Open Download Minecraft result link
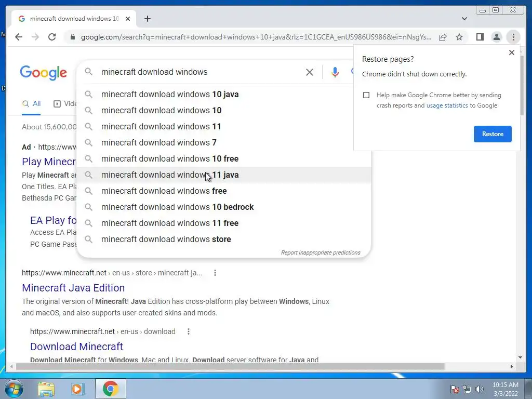This screenshot has width=532, height=399. (x=76, y=347)
